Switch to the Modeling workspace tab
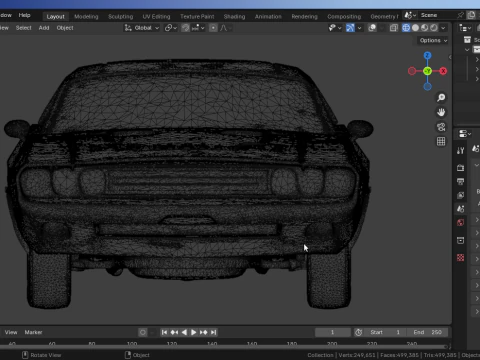This screenshot has width=480, height=360. click(x=86, y=16)
